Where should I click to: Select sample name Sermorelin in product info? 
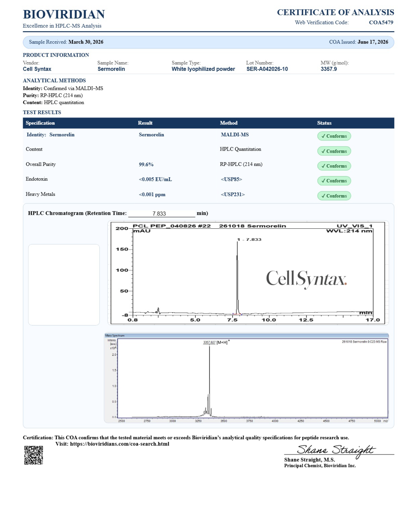111,69
